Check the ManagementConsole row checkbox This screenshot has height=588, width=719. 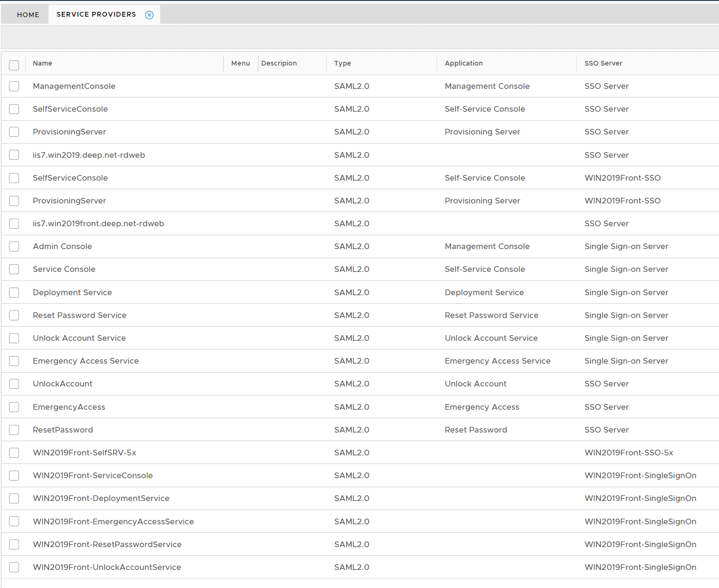(14, 86)
